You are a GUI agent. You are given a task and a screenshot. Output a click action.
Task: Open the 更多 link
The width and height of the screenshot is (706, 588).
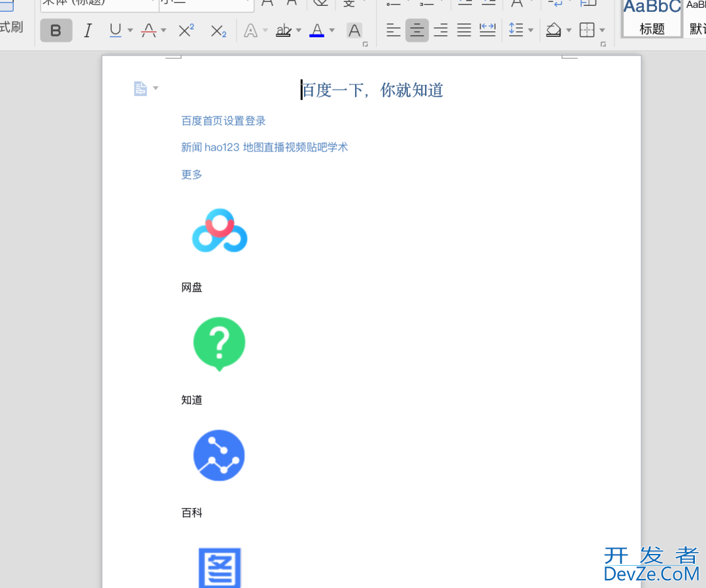(192, 175)
